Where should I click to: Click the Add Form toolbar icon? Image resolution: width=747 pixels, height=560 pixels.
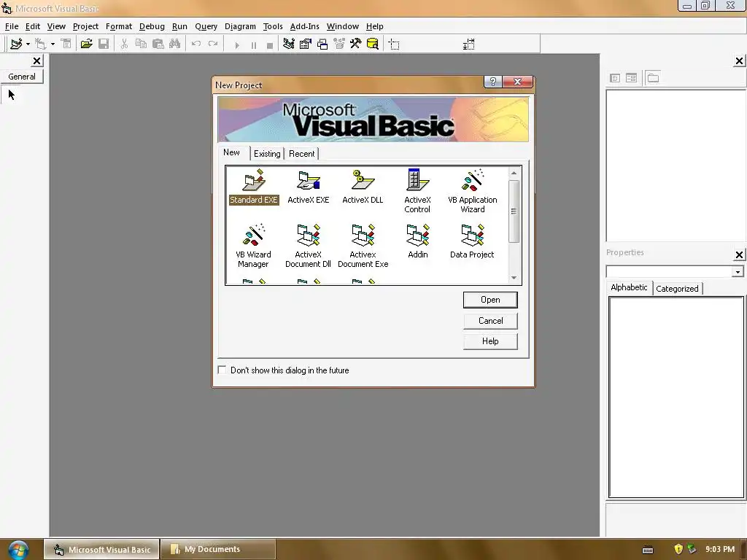point(41,44)
